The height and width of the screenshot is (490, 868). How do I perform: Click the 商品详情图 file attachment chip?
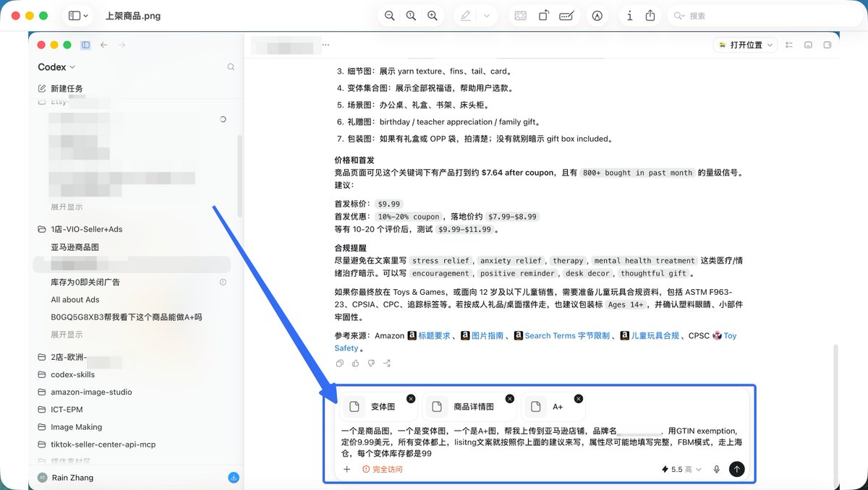point(469,407)
